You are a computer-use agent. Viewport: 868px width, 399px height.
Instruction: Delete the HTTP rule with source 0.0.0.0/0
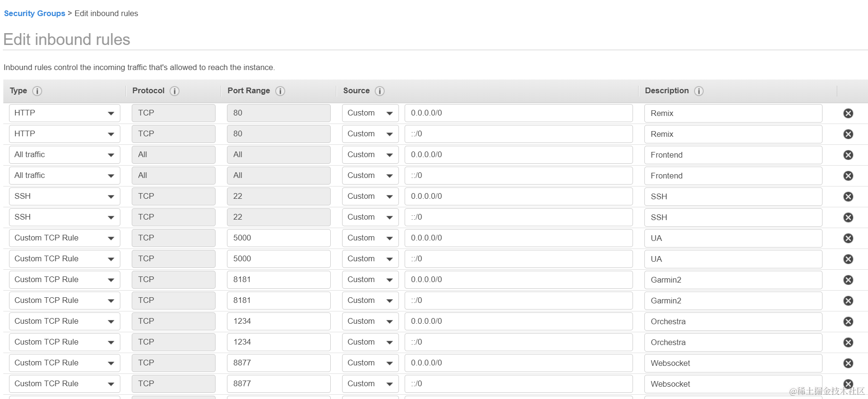(848, 113)
